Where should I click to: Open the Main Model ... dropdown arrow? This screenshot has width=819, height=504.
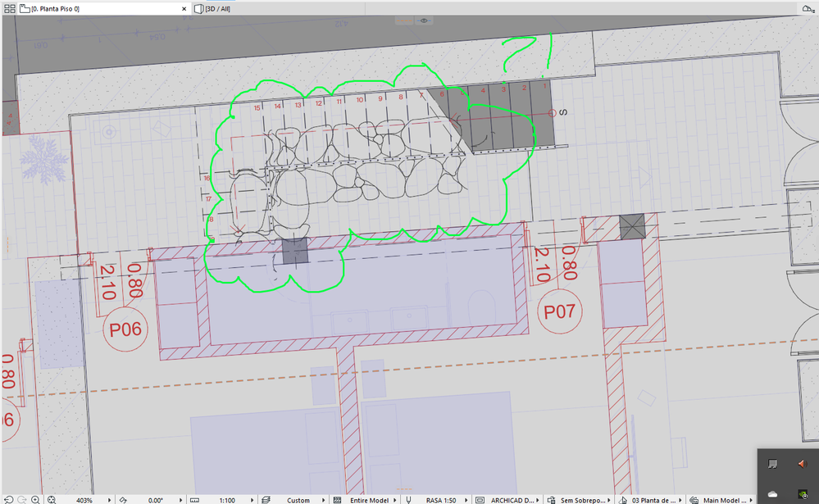click(x=752, y=501)
